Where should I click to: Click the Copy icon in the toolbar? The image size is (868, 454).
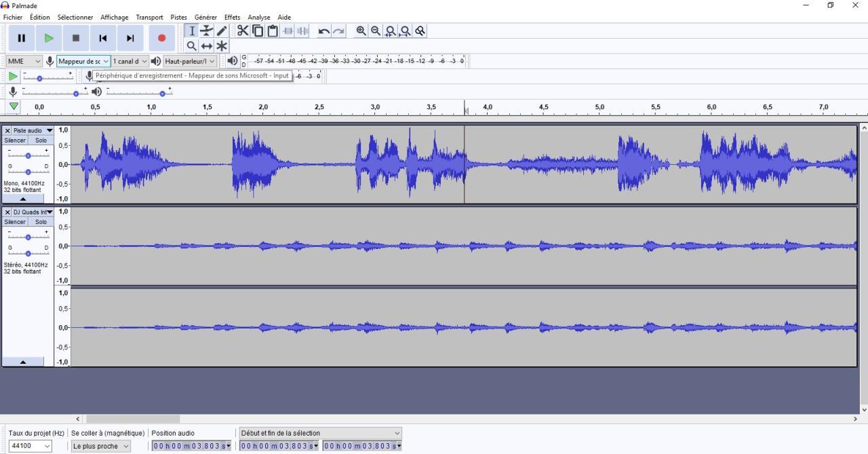click(258, 31)
